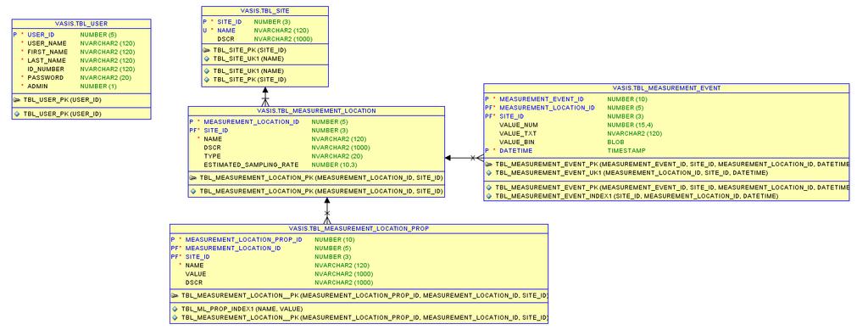Screen dimensions: 868x330
Task: Select the VASIS.TBL_SITE table title
Action: (x=264, y=10)
